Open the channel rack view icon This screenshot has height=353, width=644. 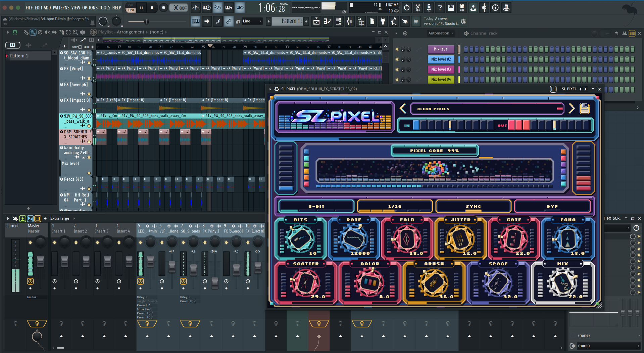[339, 21]
